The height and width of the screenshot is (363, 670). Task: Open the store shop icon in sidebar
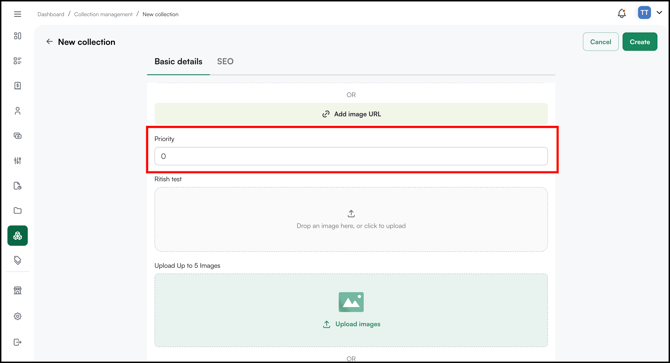(x=18, y=291)
